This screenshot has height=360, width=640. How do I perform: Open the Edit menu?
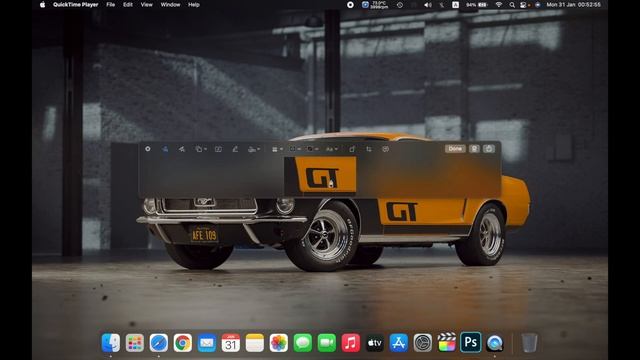tap(128, 5)
